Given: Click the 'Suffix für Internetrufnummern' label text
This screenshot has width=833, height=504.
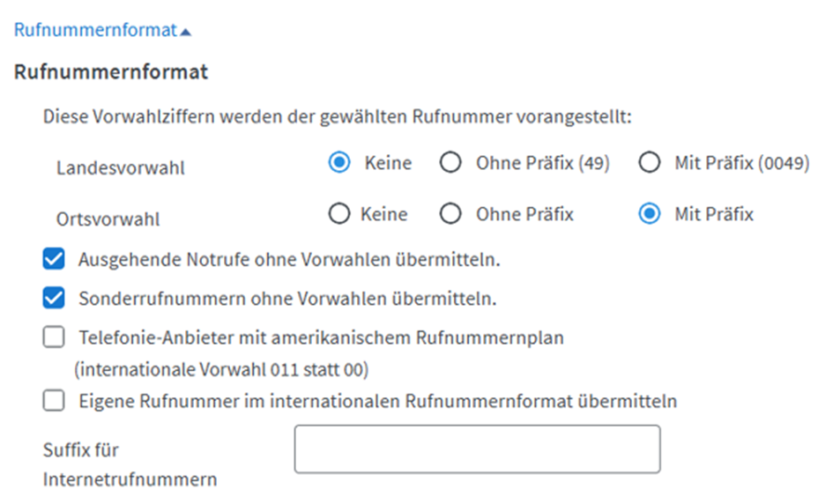Looking at the screenshot, I should 130,465.
